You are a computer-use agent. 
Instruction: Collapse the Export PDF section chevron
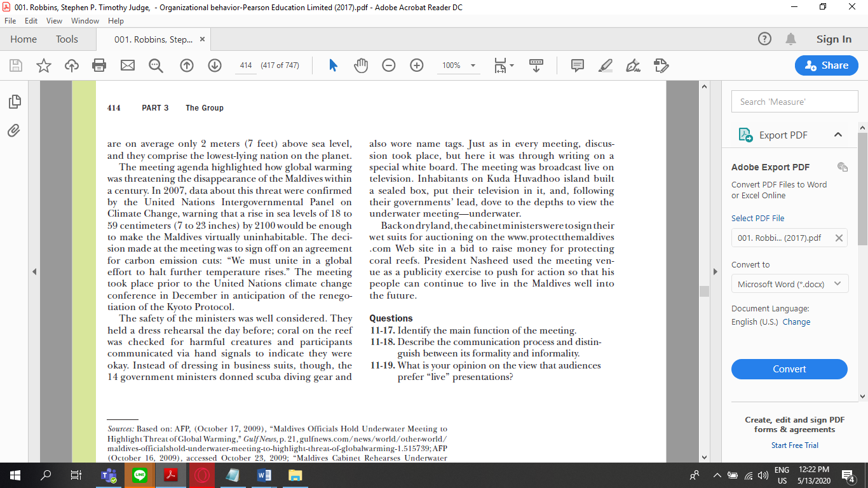pyautogui.click(x=838, y=135)
